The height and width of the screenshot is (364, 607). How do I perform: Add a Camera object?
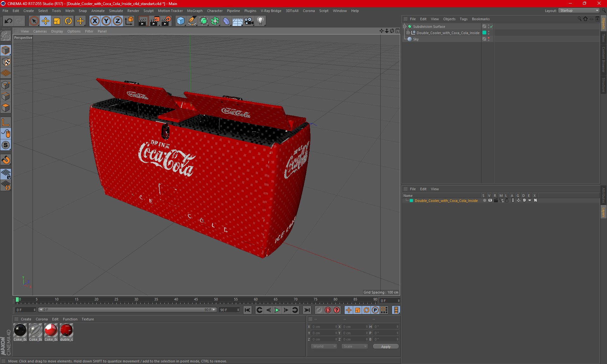tap(249, 21)
